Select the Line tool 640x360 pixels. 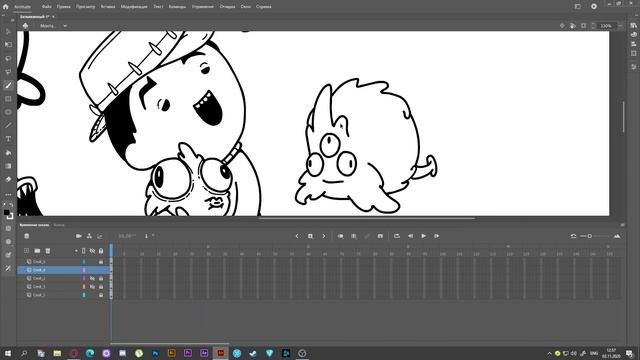tap(8, 126)
